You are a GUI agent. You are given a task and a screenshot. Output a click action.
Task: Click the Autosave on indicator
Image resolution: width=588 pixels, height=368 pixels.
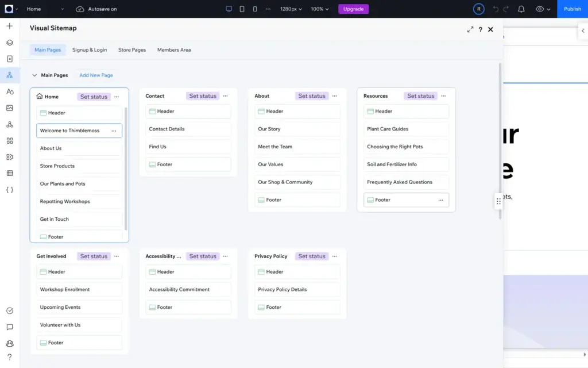pyautogui.click(x=96, y=9)
